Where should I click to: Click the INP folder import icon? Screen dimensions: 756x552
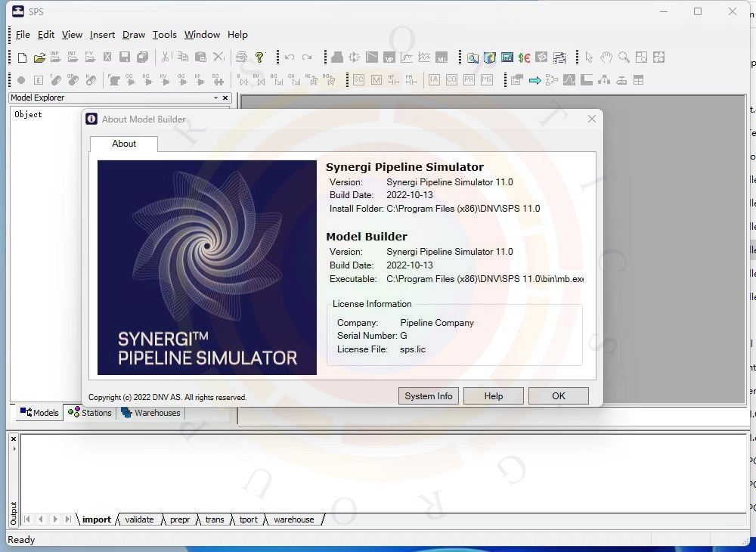tap(55, 57)
